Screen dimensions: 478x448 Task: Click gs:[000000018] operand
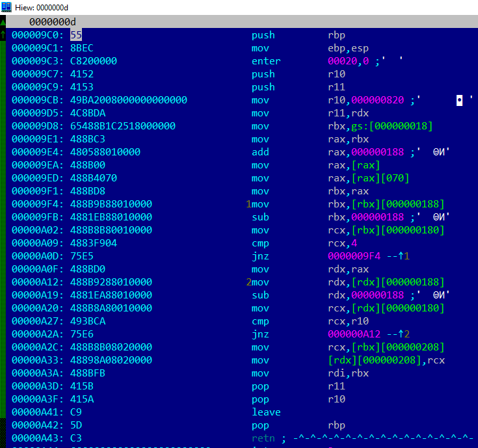click(392, 126)
